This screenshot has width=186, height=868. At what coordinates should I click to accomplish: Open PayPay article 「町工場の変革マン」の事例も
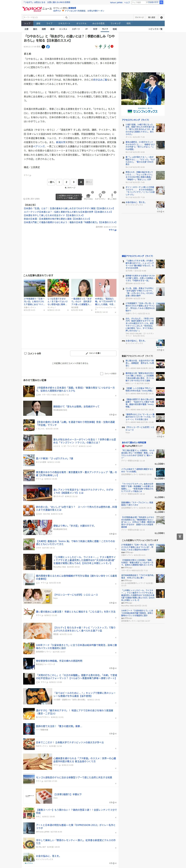[138, 454]
